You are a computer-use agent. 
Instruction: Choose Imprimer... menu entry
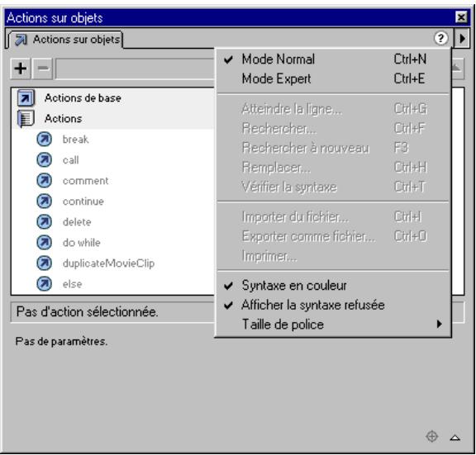pos(333,256)
